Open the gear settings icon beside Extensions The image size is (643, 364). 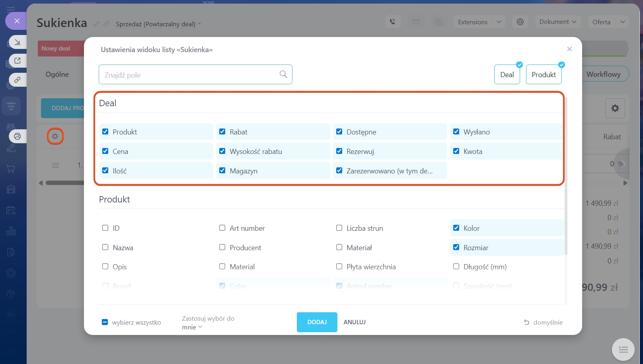click(x=520, y=22)
